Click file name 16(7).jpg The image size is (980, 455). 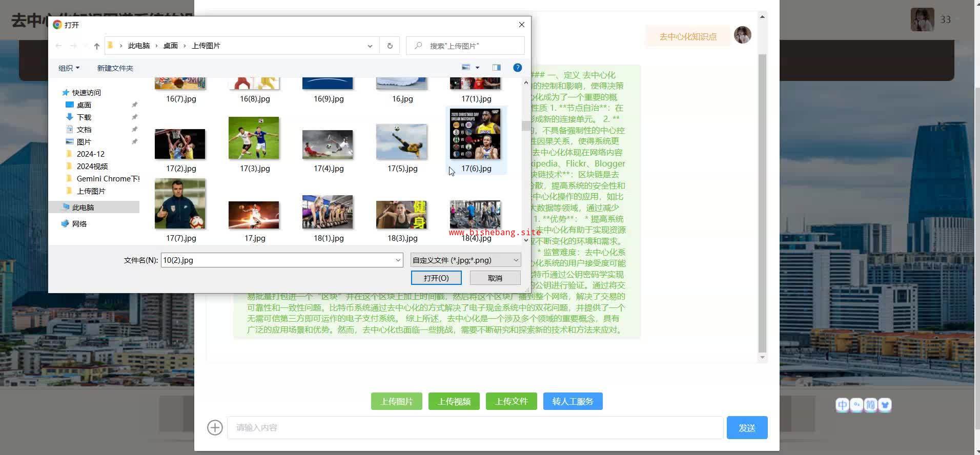click(181, 99)
